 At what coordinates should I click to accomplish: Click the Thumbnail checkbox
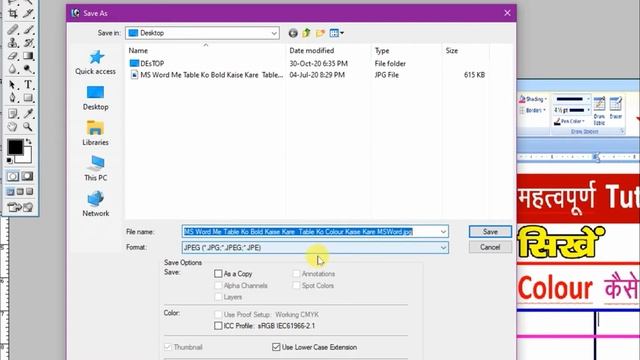click(168, 347)
